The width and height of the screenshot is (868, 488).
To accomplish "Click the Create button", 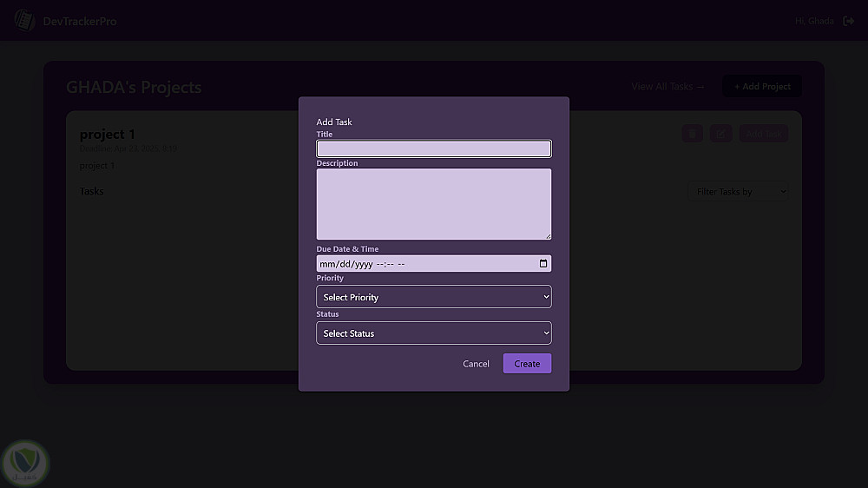I will coord(527,363).
